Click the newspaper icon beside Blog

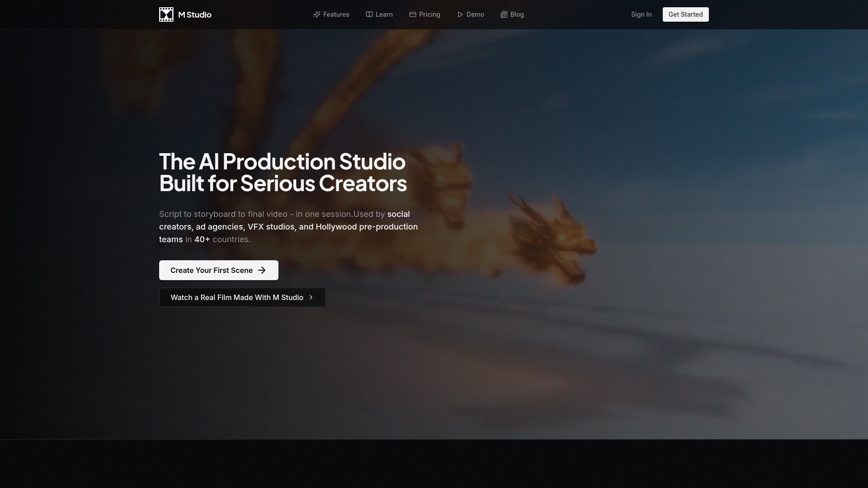click(x=504, y=14)
